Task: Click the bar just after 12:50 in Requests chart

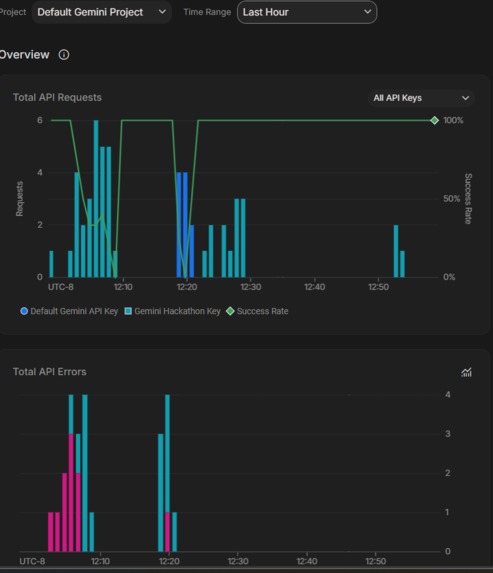Action: (396, 251)
